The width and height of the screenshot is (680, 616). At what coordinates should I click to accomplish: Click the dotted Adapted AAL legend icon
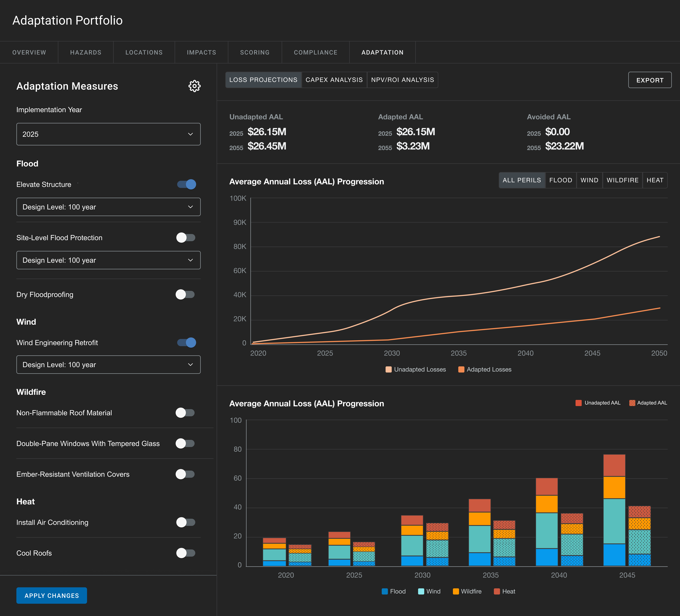click(632, 403)
